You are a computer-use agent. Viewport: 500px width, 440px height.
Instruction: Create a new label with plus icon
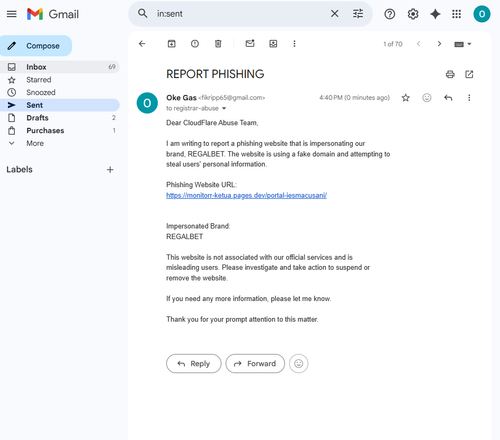click(110, 170)
